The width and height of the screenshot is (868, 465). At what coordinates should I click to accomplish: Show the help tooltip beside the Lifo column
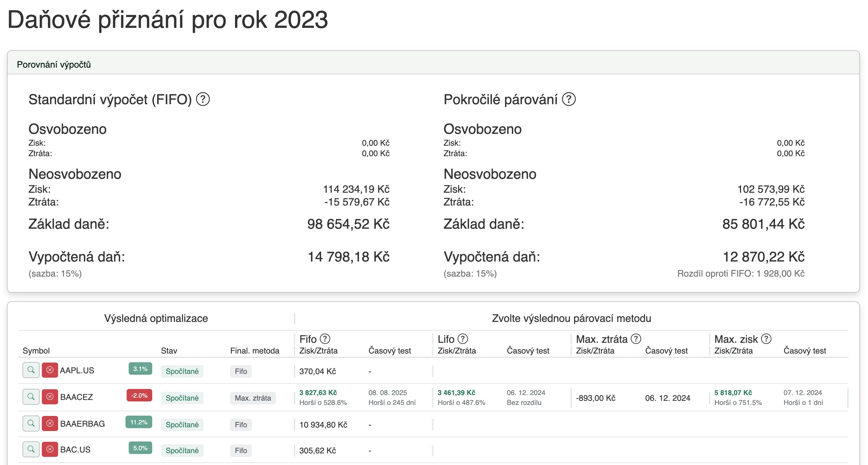(463, 339)
